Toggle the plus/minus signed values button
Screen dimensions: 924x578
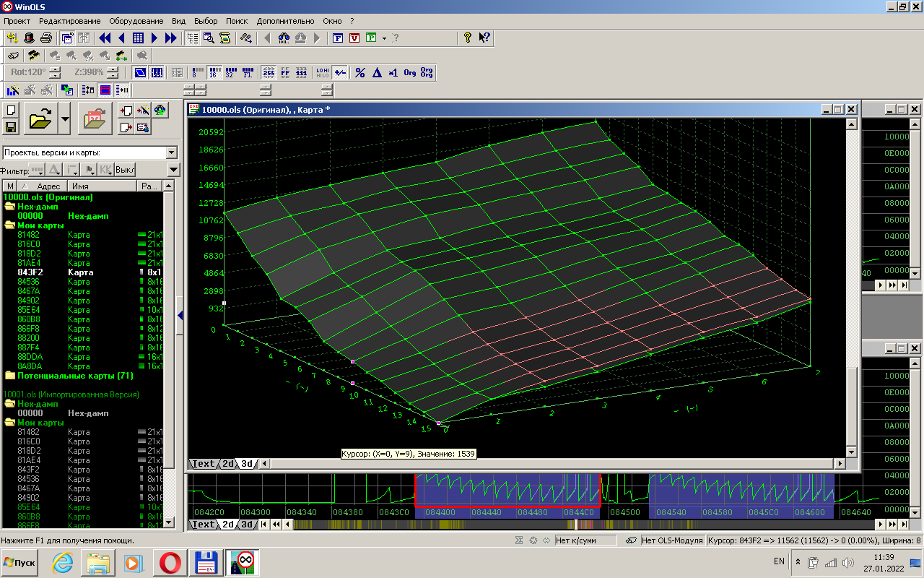pos(340,72)
